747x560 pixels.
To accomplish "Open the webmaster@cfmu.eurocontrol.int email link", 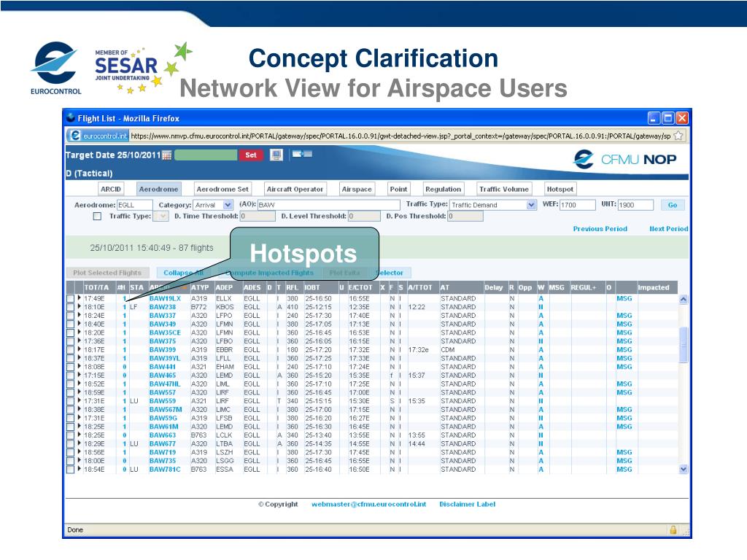I will point(368,505).
